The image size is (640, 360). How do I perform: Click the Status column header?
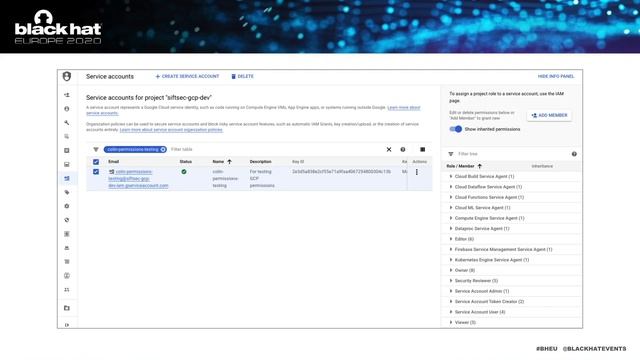(x=186, y=162)
